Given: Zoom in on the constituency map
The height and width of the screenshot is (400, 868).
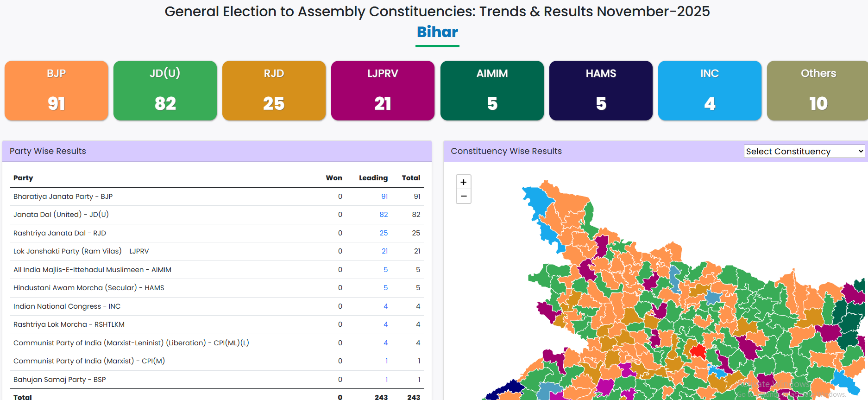Looking at the screenshot, I should pyautogui.click(x=464, y=182).
